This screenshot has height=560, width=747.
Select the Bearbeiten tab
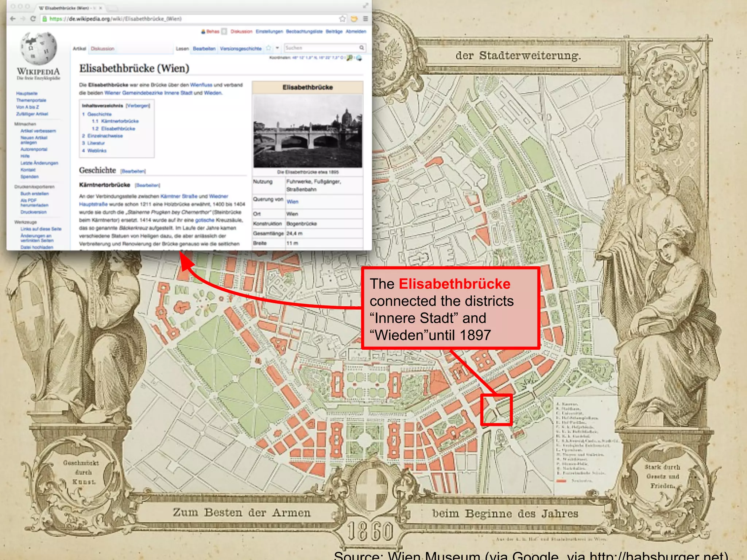point(204,48)
